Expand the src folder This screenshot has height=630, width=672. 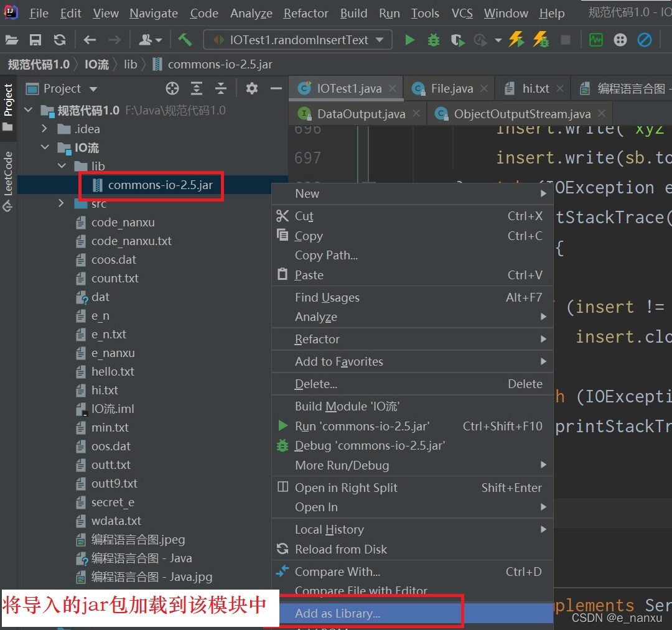(61, 203)
